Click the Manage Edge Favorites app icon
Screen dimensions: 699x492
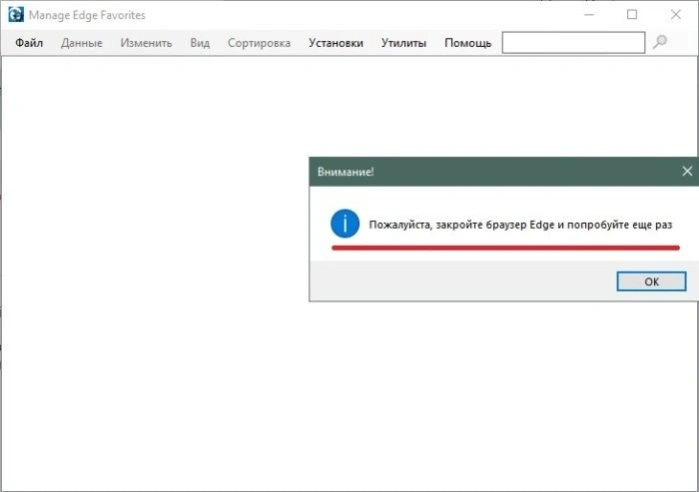(x=16, y=14)
